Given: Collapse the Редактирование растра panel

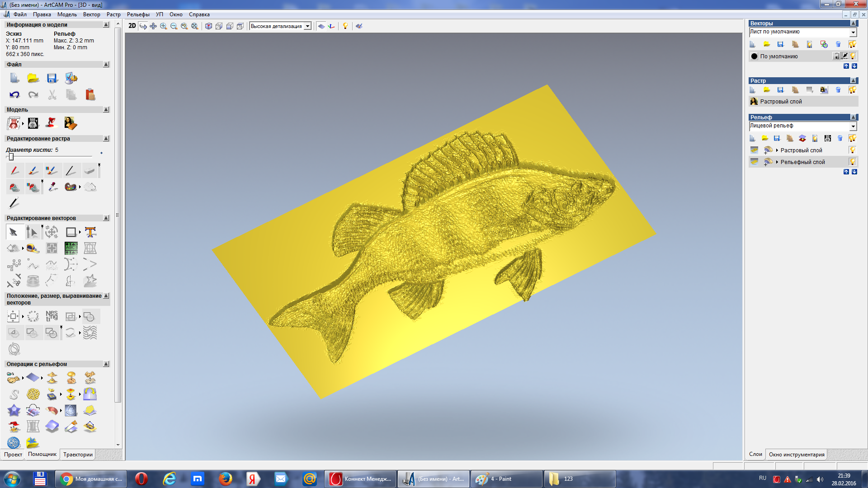Looking at the screenshot, I should [106, 139].
